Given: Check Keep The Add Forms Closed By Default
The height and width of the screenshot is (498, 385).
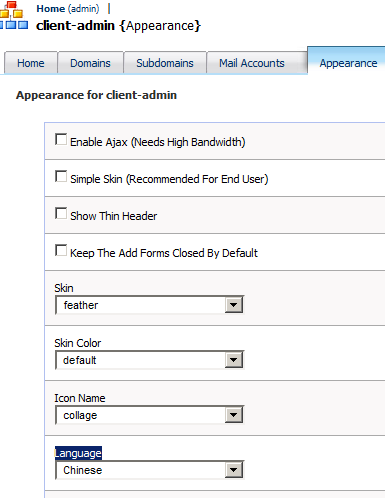Looking at the screenshot, I should 61,251.
